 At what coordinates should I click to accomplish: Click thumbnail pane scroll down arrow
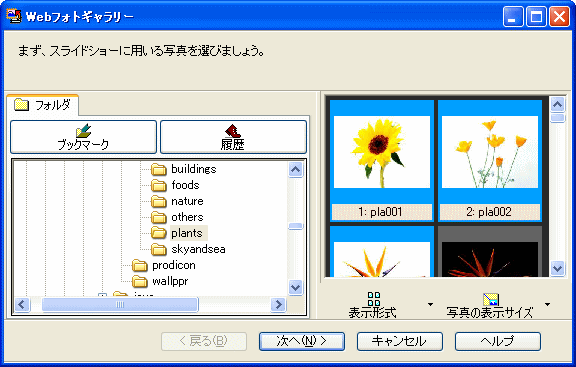point(557,268)
